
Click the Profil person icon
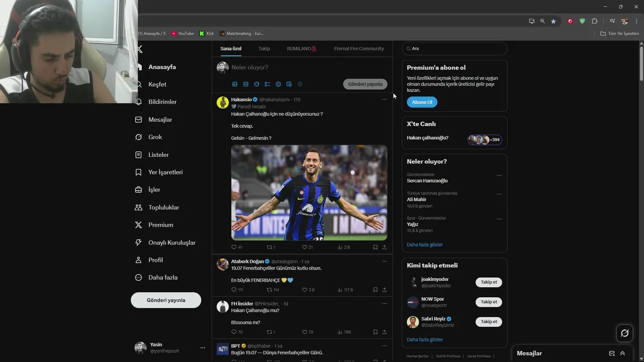click(x=138, y=260)
